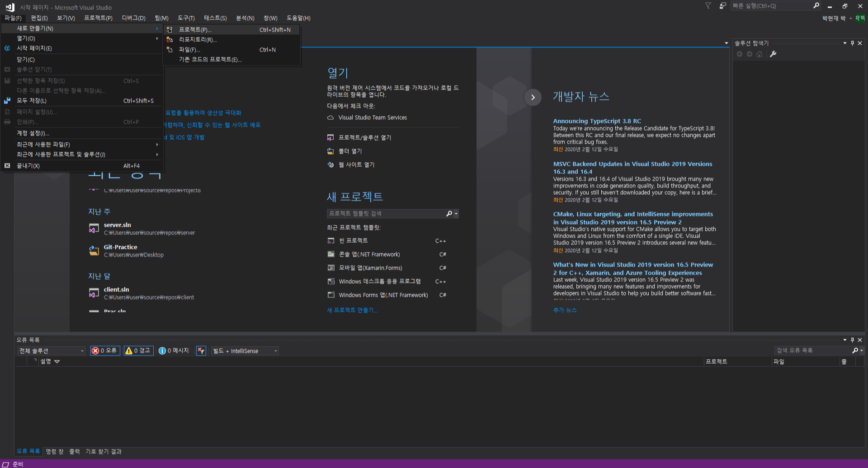This screenshot has height=468, width=868.
Task: Click the 프로젝트/솔루션 열기 link
Action: tap(365, 138)
